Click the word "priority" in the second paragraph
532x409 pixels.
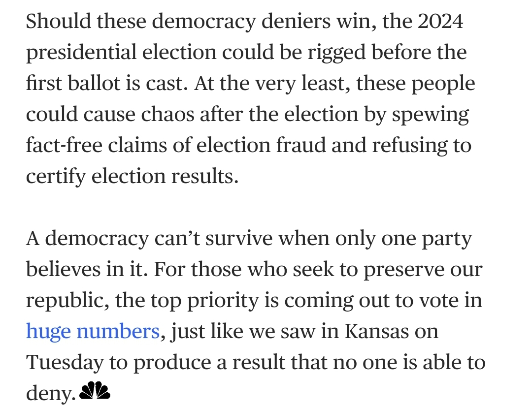(x=223, y=301)
